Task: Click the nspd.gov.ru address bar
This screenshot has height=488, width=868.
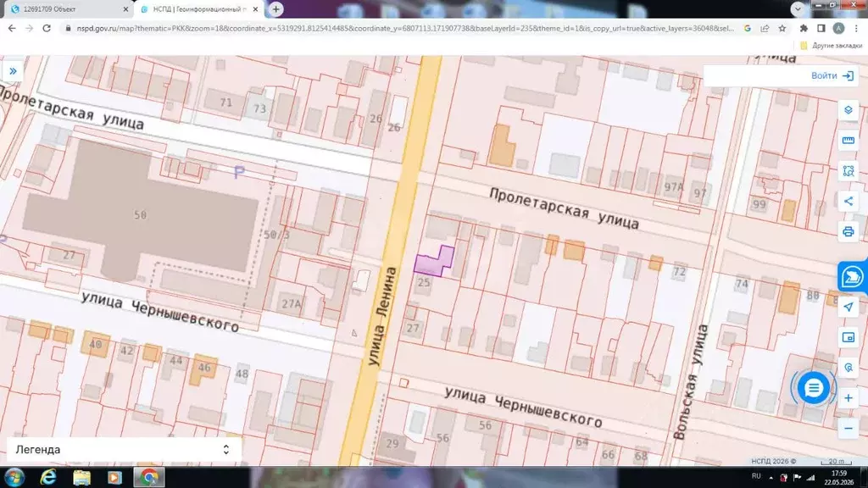Action: tap(404, 28)
